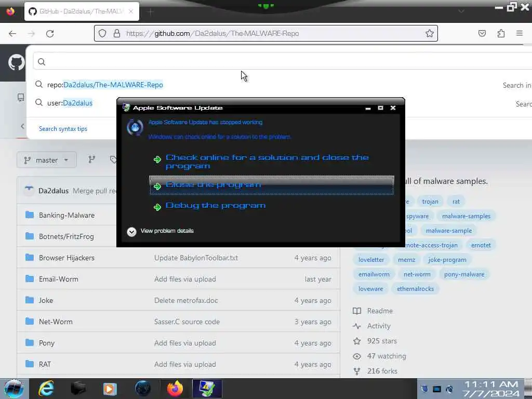532x399 pixels.
Task: Click the branches icon beside master
Action: click(91, 159)
